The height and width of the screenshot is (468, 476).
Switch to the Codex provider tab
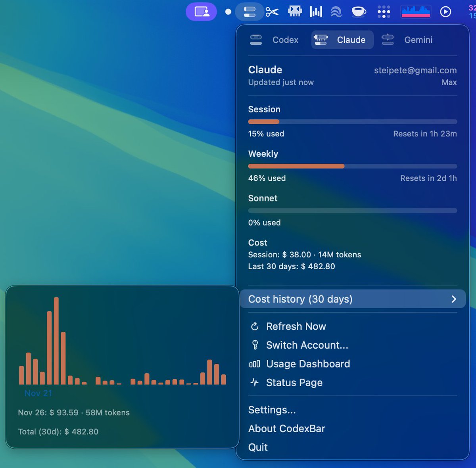[x=274, y=40]
